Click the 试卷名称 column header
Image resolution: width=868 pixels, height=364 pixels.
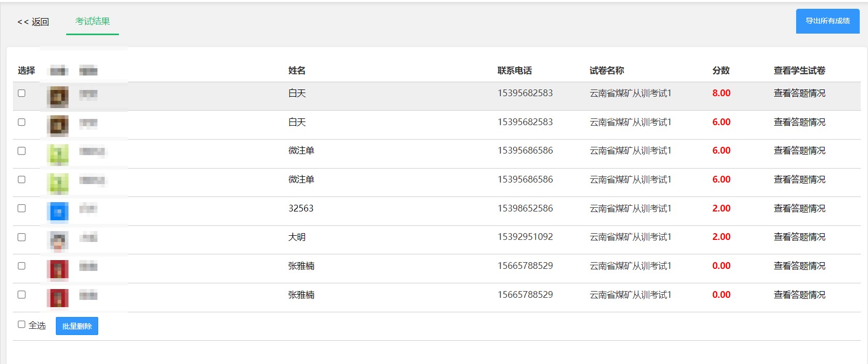[606, 70]
